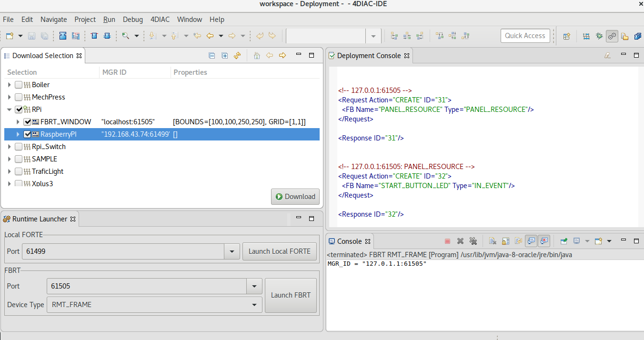This screenshot has width=644, height=340.
Task: Click the Display Selected Console icon
Action: [x=576, y=241]
